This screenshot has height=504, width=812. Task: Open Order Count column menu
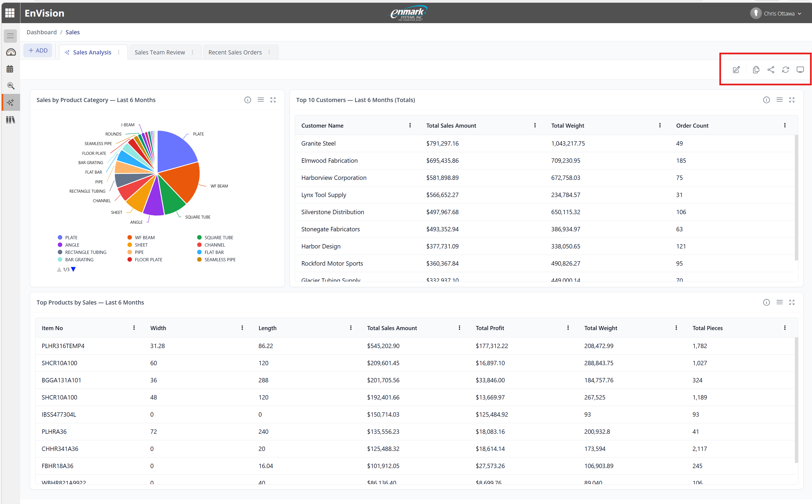[x=785, y=125]
